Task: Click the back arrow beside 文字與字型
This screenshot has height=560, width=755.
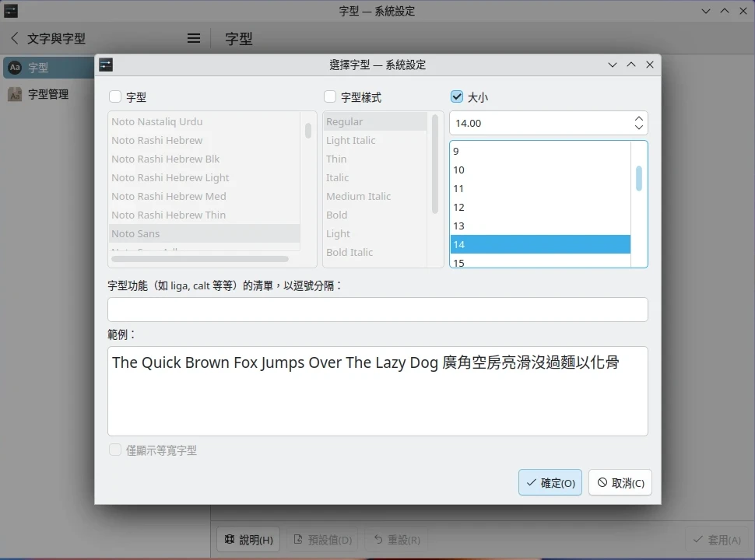Action: pos(15,38)
